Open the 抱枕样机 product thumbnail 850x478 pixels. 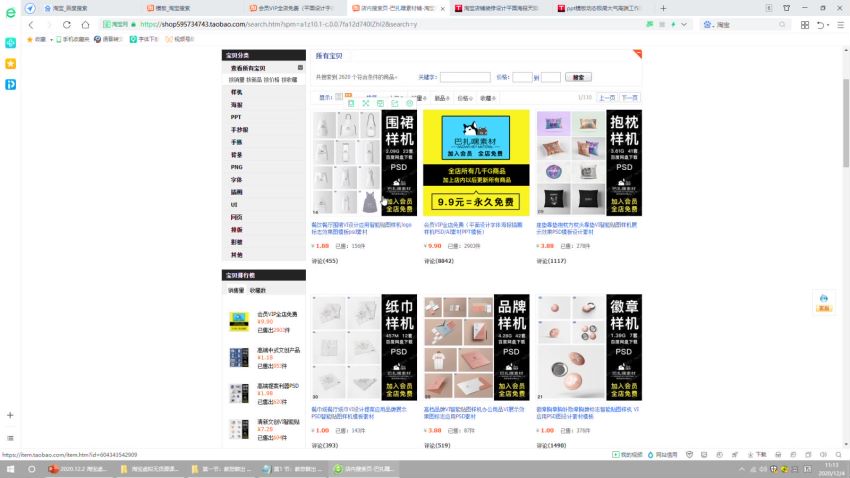pos(589,163)
